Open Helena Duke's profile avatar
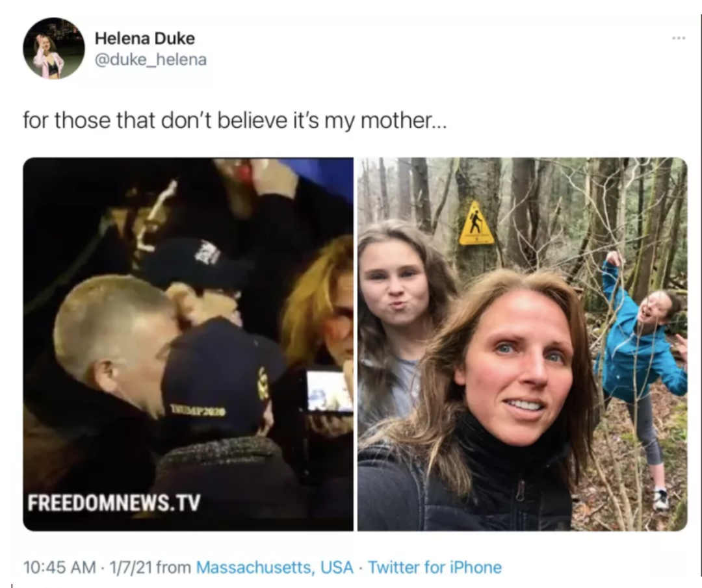The width and height of the screenshot is (702, 588). tap(54, 48)
